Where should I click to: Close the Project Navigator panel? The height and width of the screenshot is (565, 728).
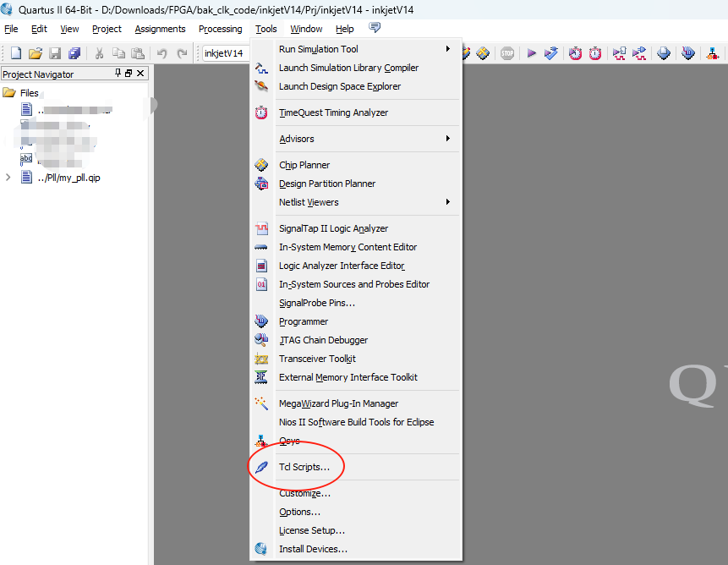click(140, 74)
